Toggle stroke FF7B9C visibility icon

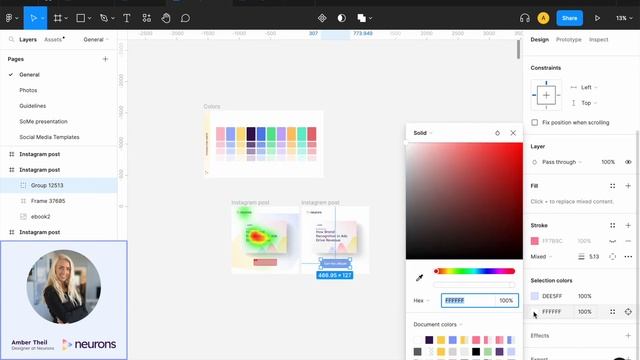[612, 241]
